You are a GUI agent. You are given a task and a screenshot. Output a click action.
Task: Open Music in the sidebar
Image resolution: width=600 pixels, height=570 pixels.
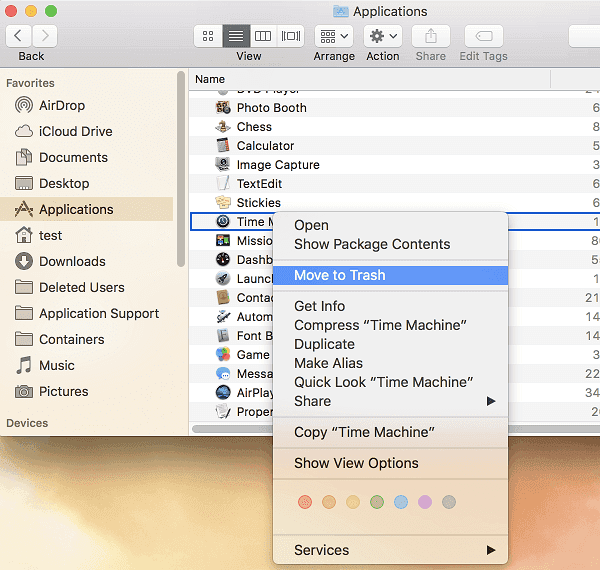[86, 365]
